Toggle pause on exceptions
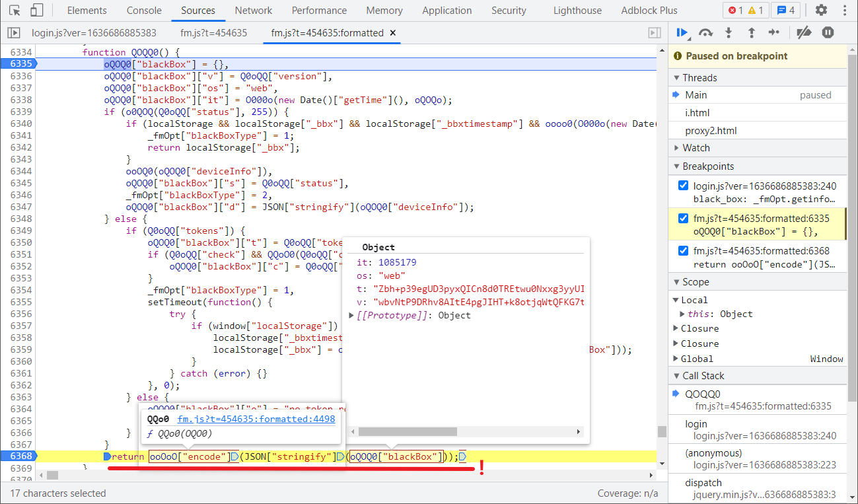This screenshot has width=858, height=504. pyautogui.click(x=828, y=32)
